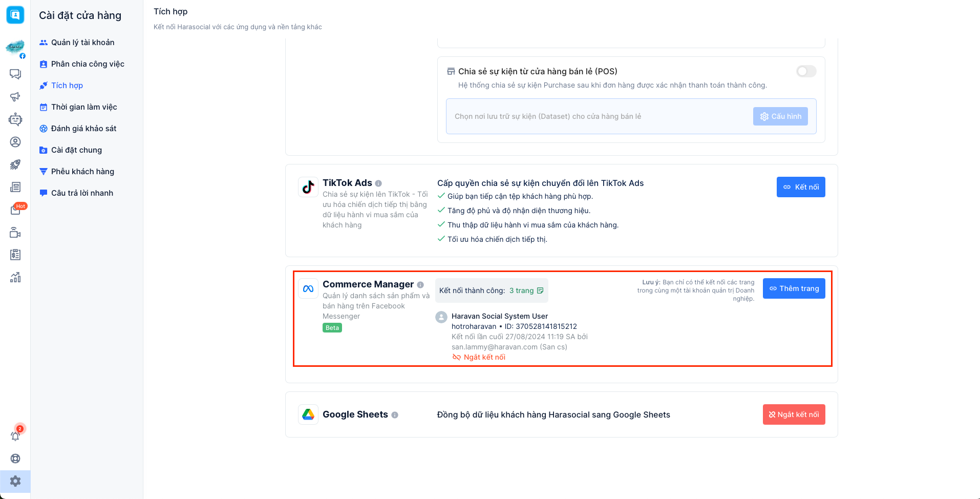Open Cài đặt chung menu
The height and width of the screenshot is (499, 980).
pos(76,150)
